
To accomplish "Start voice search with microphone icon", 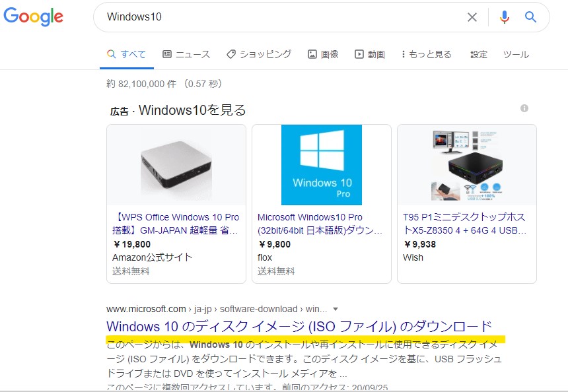I will tap(504, 17).
